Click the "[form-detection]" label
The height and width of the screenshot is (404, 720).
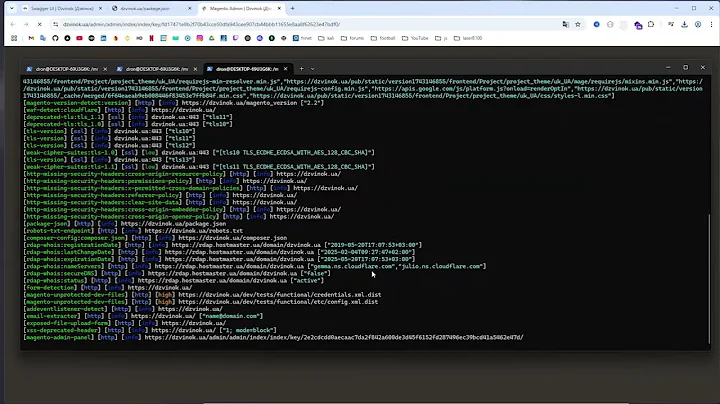(x=50, y=287)
